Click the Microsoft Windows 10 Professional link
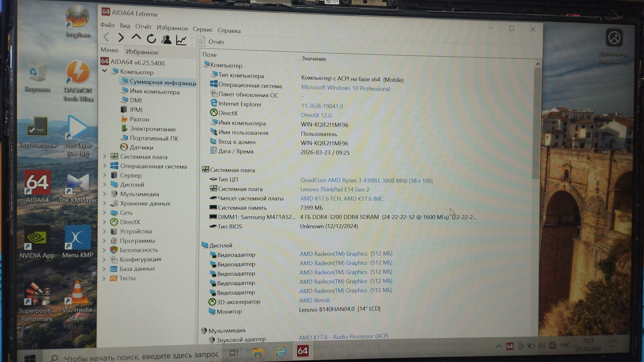Viewport: 644px width, 362px height. pyautogui.click(x=345, y=88)
